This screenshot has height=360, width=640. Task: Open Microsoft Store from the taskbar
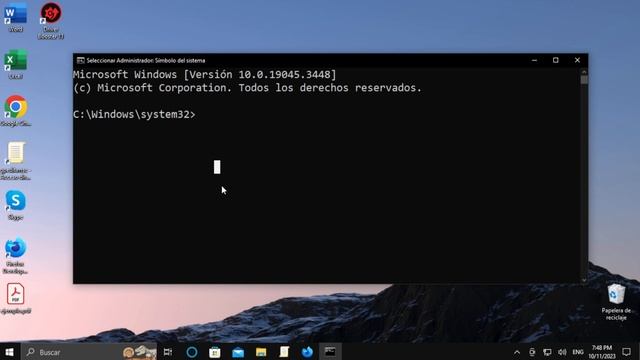point(215,352)
